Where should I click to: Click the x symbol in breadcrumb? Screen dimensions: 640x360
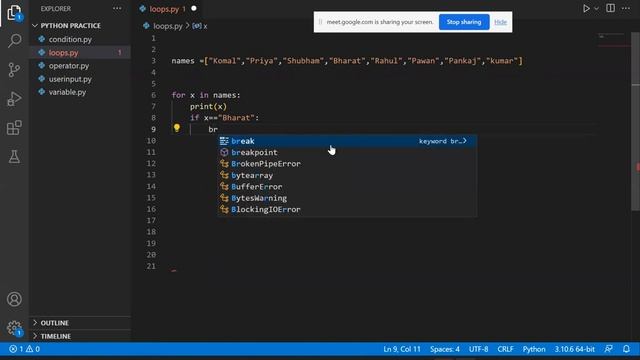(200, 26)
